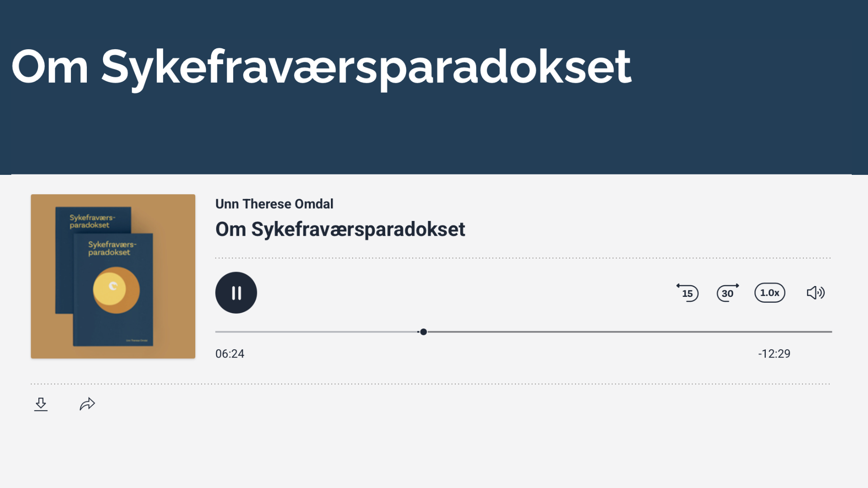Image resolution: width=868 pixels, height=488 pixels.
Task: Skip forward 30 seconds
Action: [x=727, y=292]
